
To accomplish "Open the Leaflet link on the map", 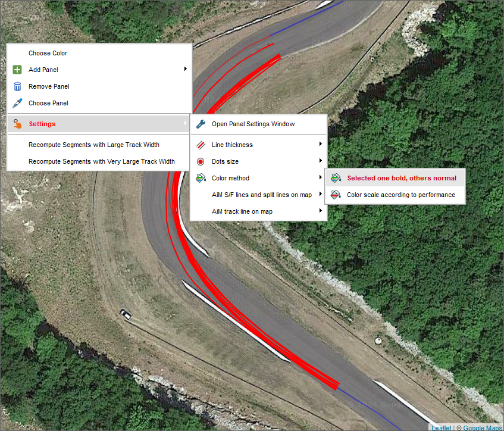I will pos(442,427).
